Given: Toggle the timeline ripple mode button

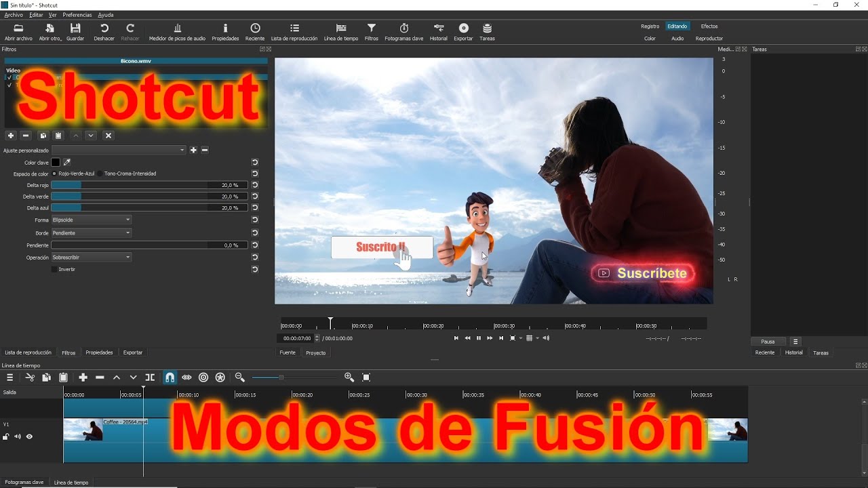Looking at the screenshot, I should coord(203,378).
